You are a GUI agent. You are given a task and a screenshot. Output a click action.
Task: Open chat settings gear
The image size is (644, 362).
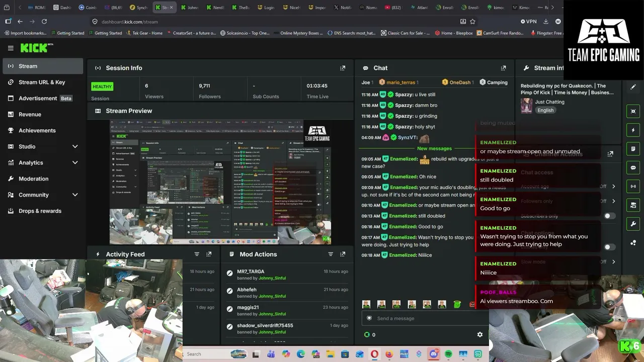click(x=479, y=334)
